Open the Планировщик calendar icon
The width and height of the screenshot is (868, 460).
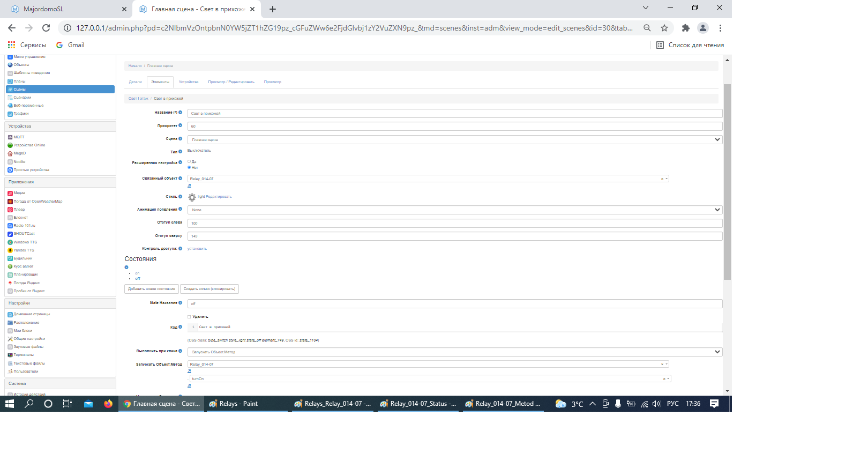pyautogui.click(x=10, y=274)
